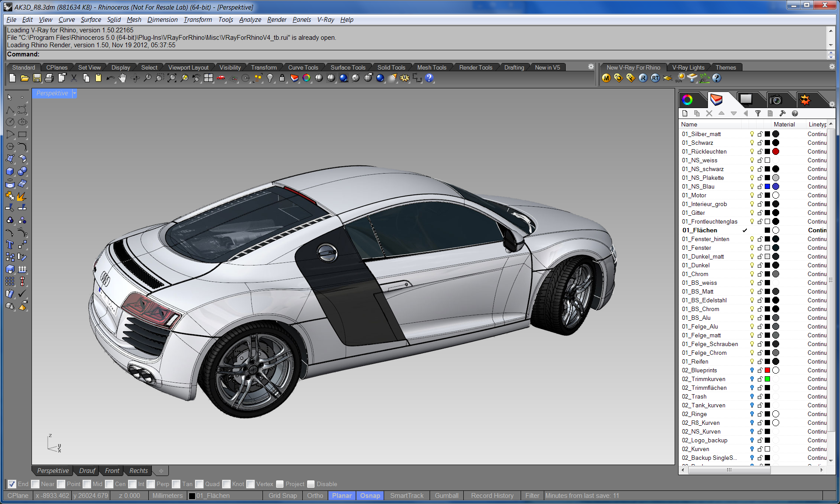Open side panel gear options menu

click(832, 104)
